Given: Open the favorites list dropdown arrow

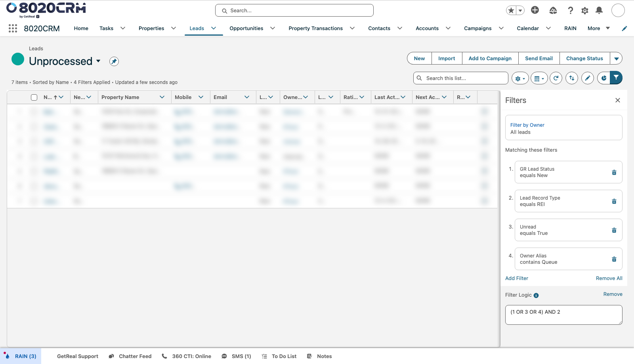Looking at the screenshot, I should [520, 11].
